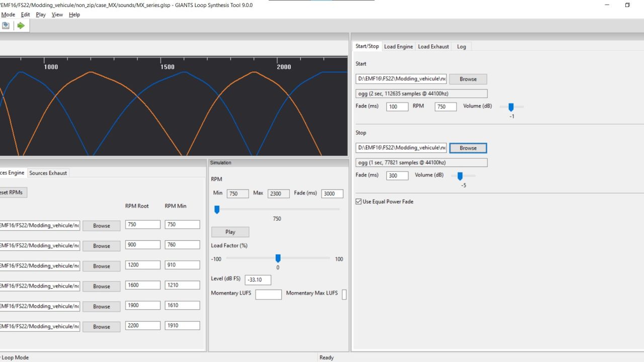
Task: Open the Log tab
Action: pyautogui.click(x=461, y=47)
